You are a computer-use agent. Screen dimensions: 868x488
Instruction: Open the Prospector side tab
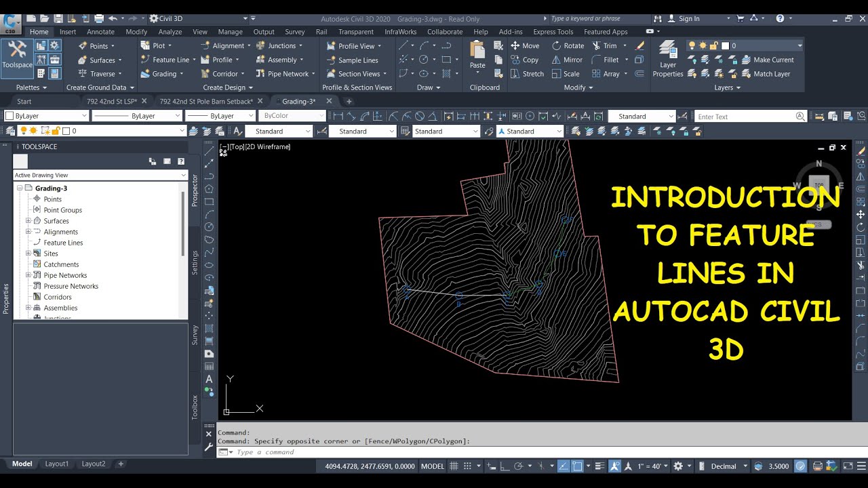195,190
